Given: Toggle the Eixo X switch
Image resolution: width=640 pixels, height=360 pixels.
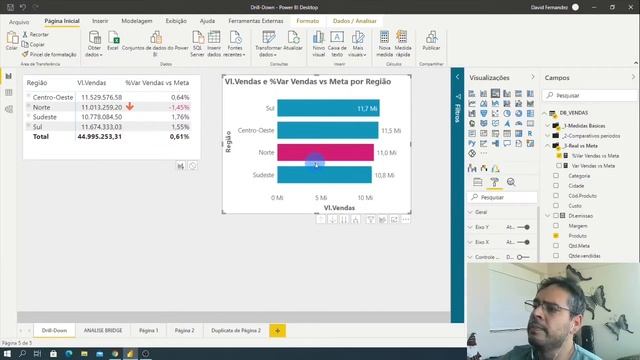Looking at the screenshot, I should tap(524, 242).
